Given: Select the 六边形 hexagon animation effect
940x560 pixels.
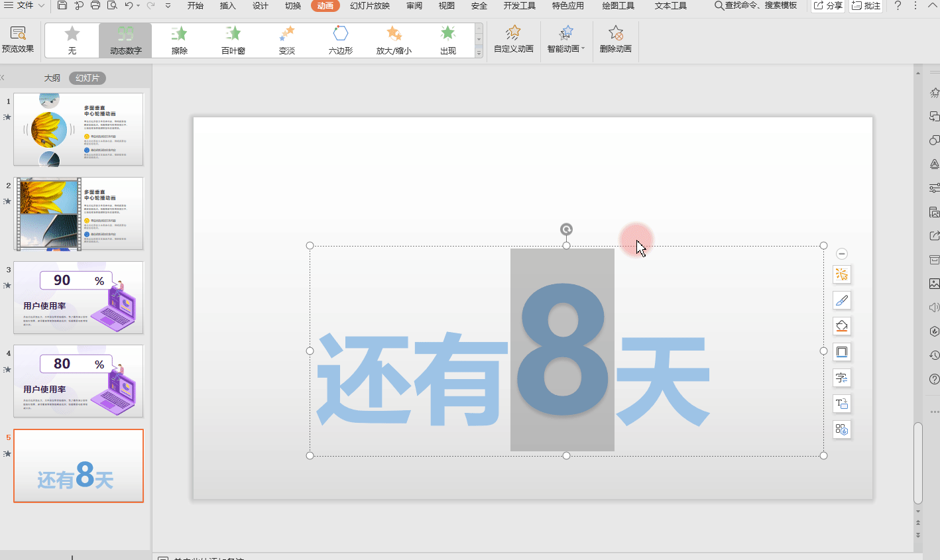Looking at the screenshot, I should tap(340, 40).
